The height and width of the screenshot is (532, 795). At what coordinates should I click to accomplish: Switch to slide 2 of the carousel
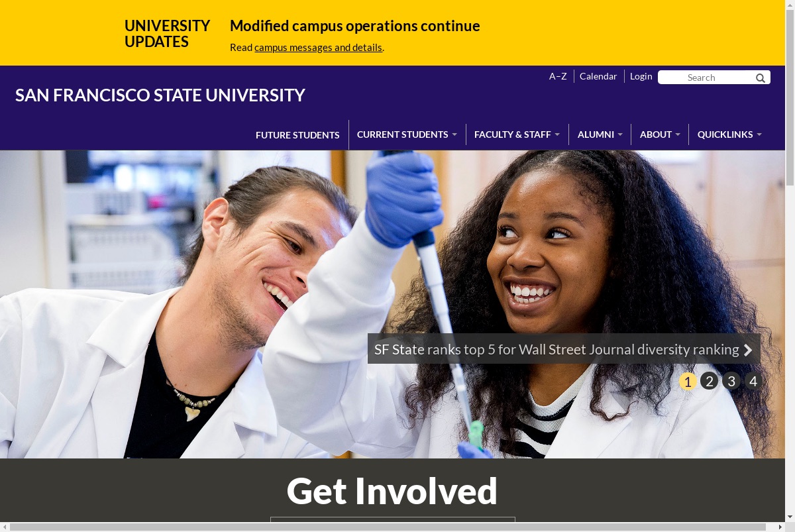click(710, 381)
